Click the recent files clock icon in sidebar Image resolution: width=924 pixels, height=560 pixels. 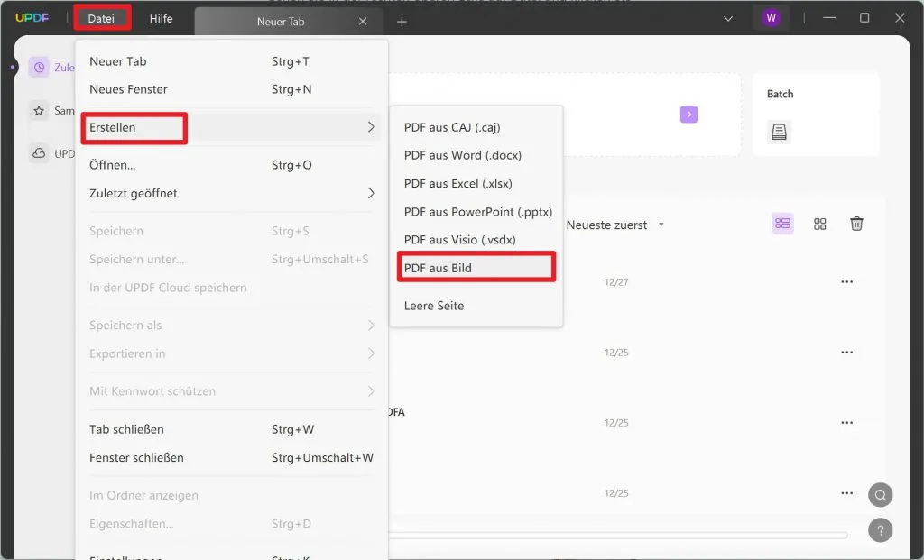(x=39, y=67)
